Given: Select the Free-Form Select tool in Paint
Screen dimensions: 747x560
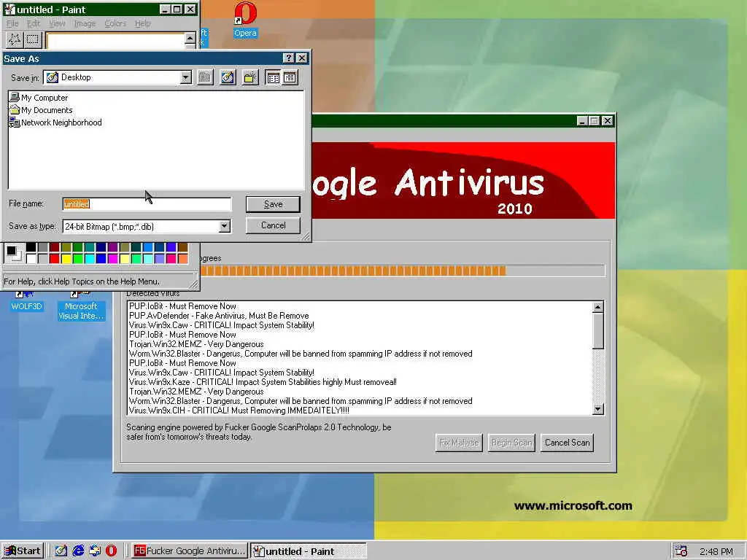Looking at the screenshot, I should coord(14,39).
